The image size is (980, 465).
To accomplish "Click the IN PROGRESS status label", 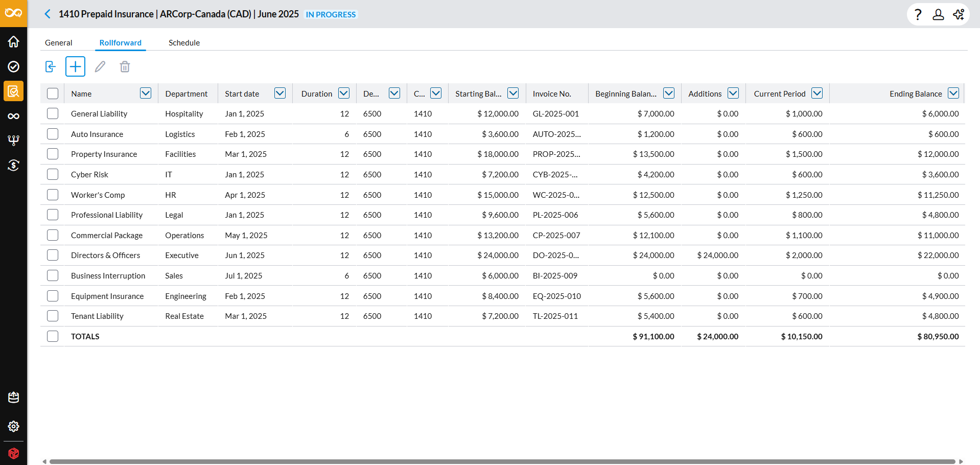I will (x=331, y=14).
